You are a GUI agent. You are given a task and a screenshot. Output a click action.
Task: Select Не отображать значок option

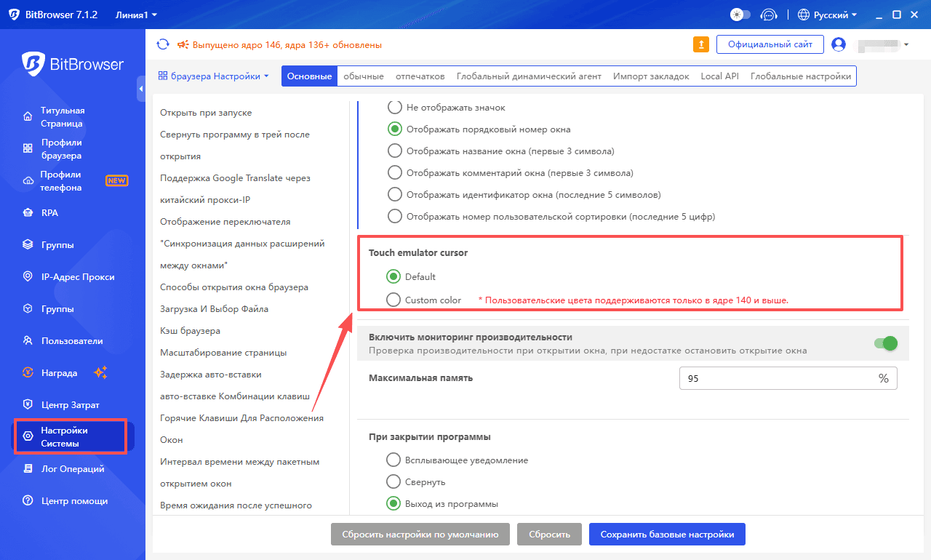394,108
